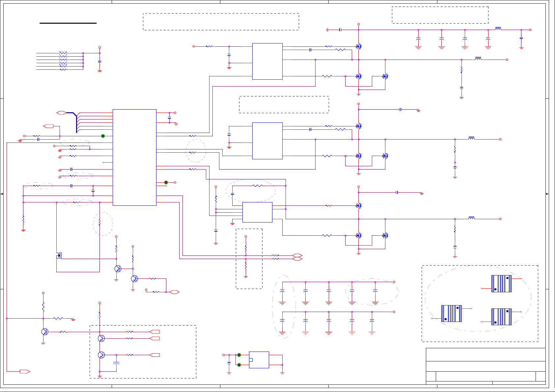Select the lowest output port in bottom-left dashed box
The image size is (555, 392).
(x=154, y=355)
